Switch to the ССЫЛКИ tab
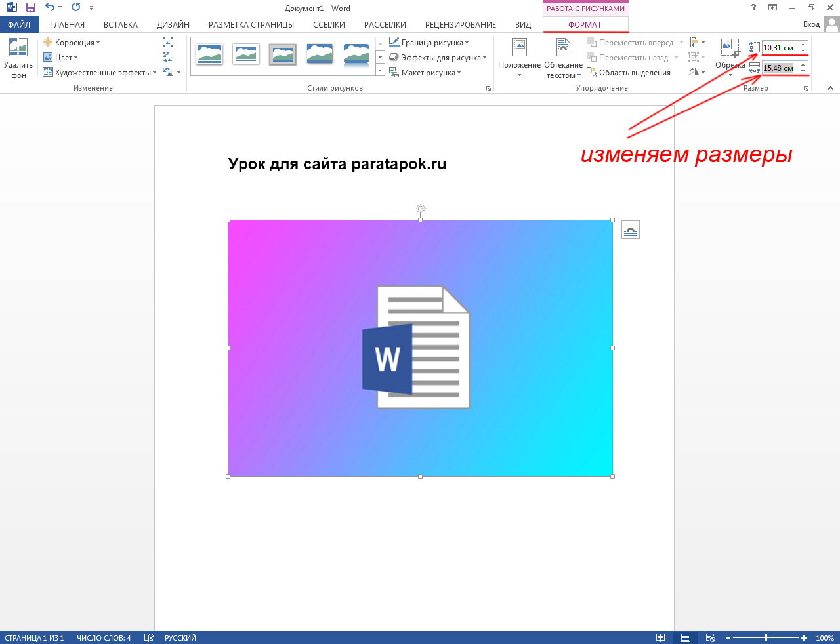This screenshot has width=840, height=644. (x=329, y=25)
